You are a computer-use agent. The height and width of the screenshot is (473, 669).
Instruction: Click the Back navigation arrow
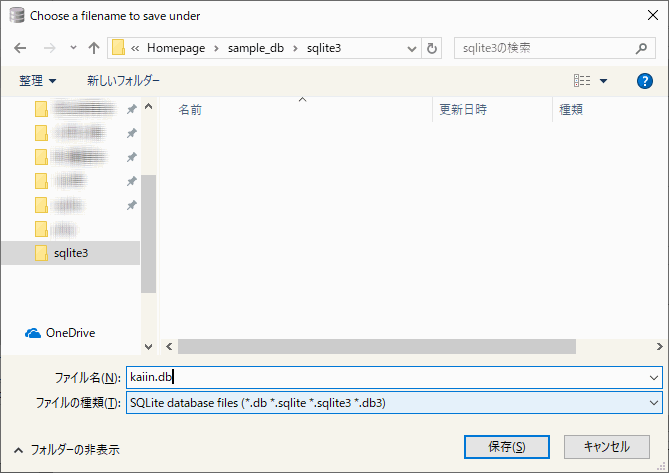22,48
